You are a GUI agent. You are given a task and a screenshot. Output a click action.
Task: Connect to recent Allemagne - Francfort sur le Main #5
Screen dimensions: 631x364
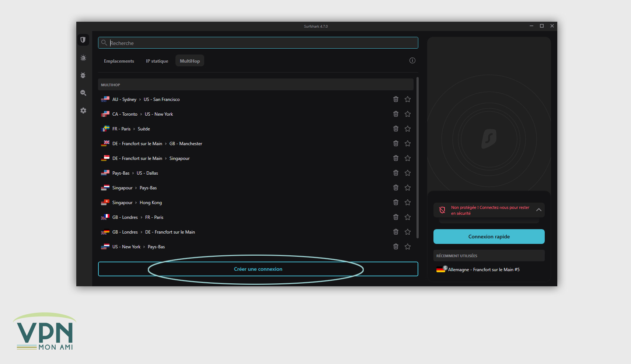pyautogui.click(x=489, y=269)
